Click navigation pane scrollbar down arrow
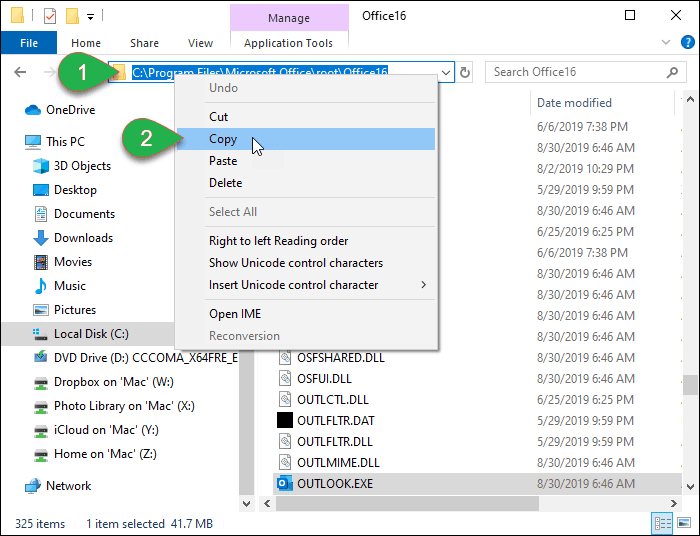The image size is (700, 536). [246, 503]
